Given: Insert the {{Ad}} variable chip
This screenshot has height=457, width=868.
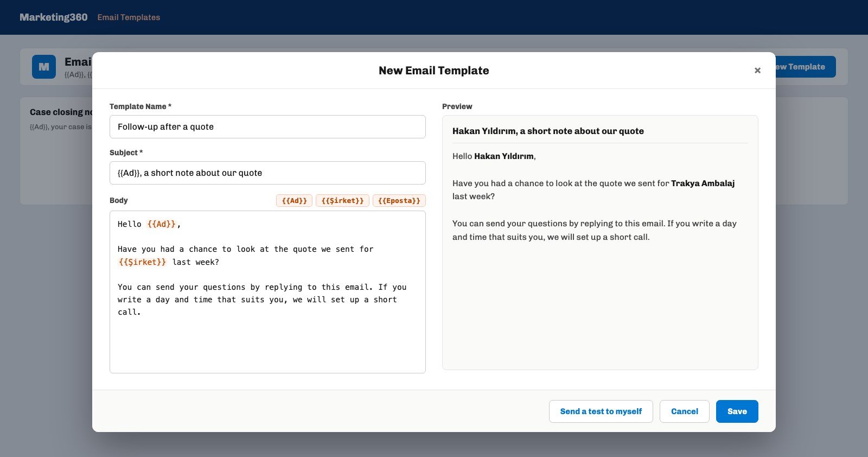Looking at the screenshot, I should [x=294, y=201].
